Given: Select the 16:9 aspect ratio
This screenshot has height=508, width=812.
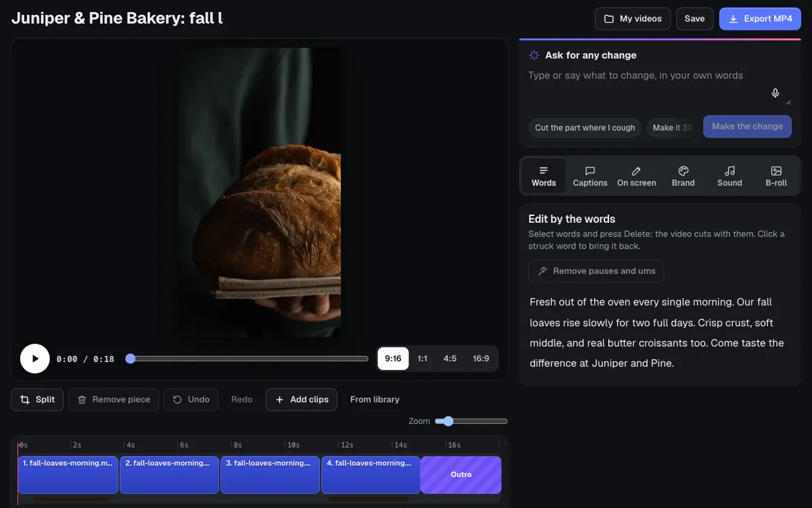Looking at the screenshot, I should (x=481, y=359).
